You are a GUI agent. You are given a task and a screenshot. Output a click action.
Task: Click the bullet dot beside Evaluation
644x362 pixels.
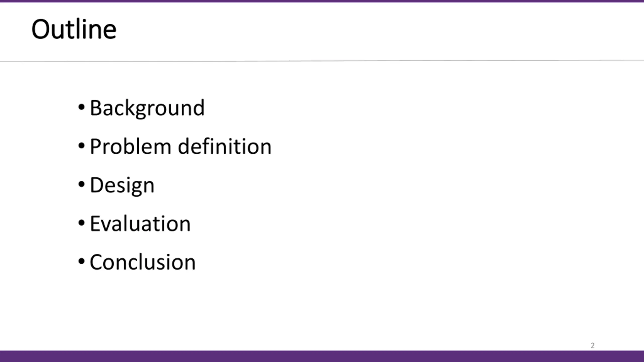coord(81,222)
